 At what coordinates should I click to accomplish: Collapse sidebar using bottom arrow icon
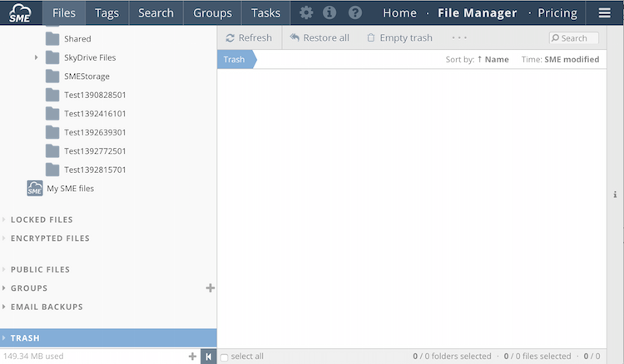(208, 357)
